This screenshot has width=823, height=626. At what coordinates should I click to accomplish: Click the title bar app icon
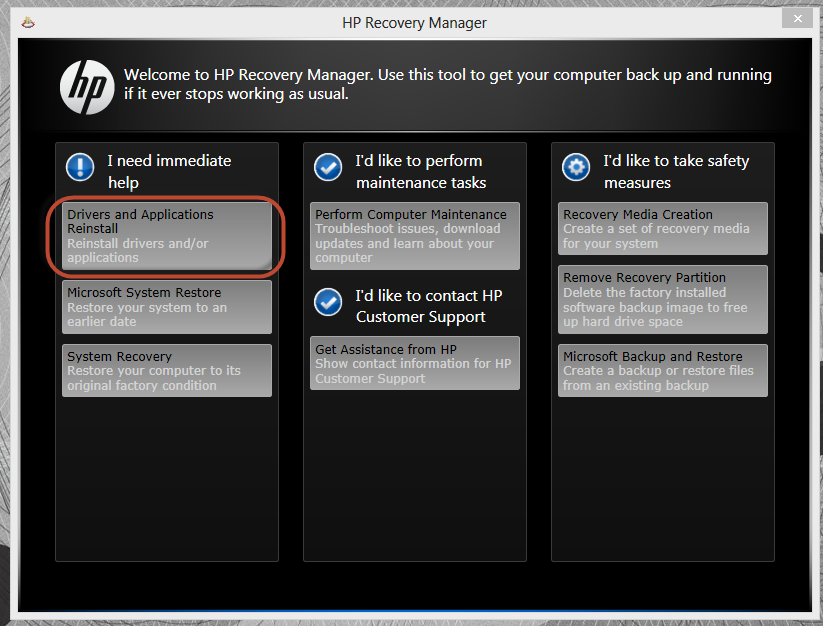tap(28, 23)
